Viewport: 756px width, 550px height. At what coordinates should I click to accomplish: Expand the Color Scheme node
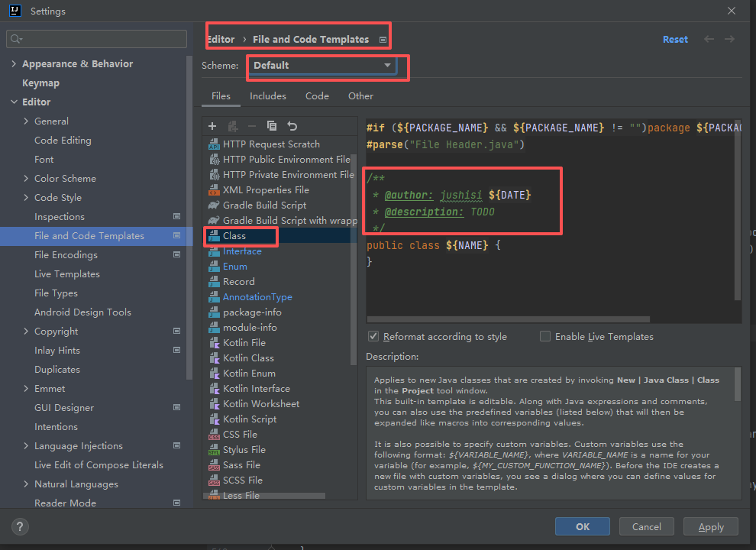(26, 179)
